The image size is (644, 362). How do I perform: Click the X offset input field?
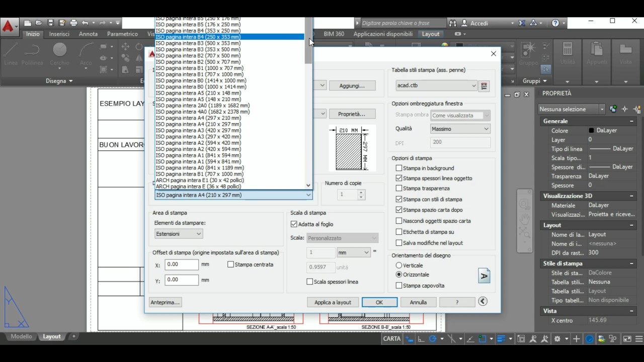(182, 264)
